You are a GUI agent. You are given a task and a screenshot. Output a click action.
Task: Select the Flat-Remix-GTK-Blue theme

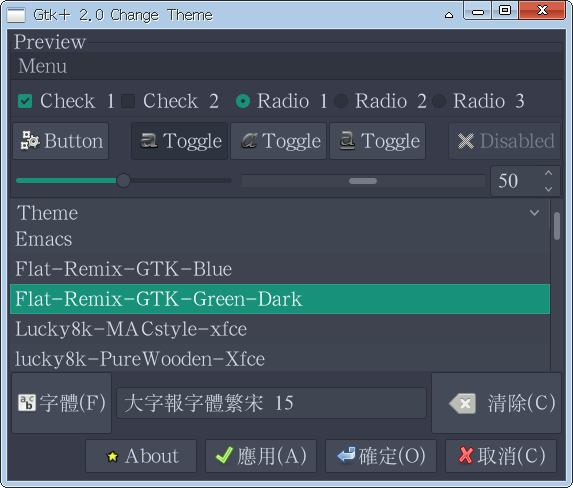[280, 269]
